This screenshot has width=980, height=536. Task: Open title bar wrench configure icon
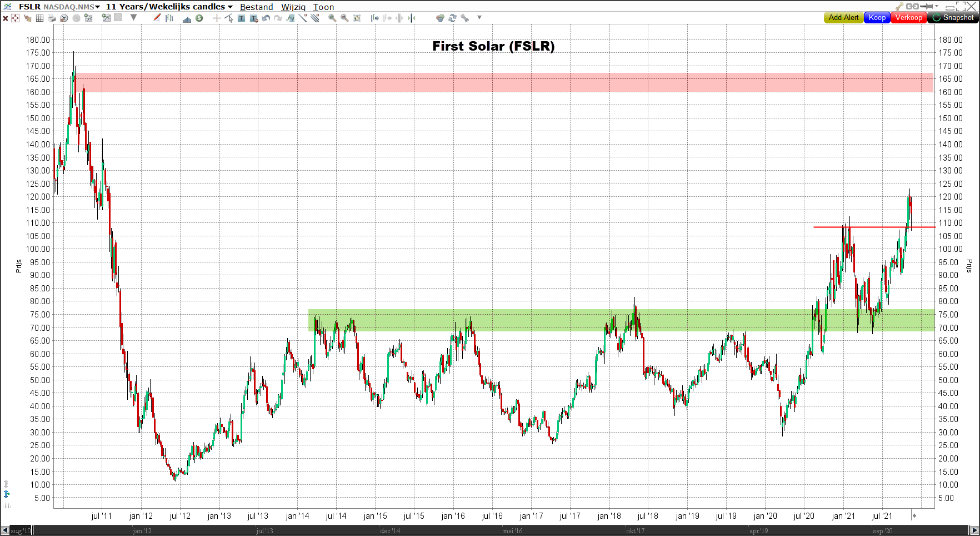[899, 6]
